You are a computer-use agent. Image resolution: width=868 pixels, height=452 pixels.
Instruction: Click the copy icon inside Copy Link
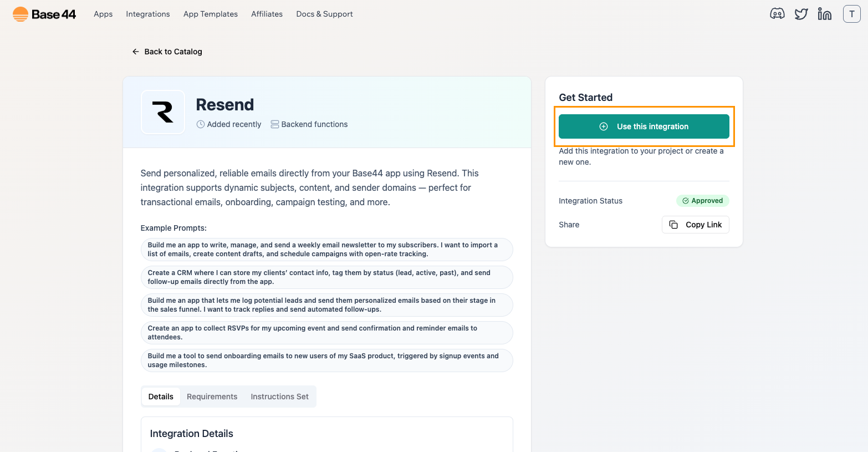click(x=673, y=225)
